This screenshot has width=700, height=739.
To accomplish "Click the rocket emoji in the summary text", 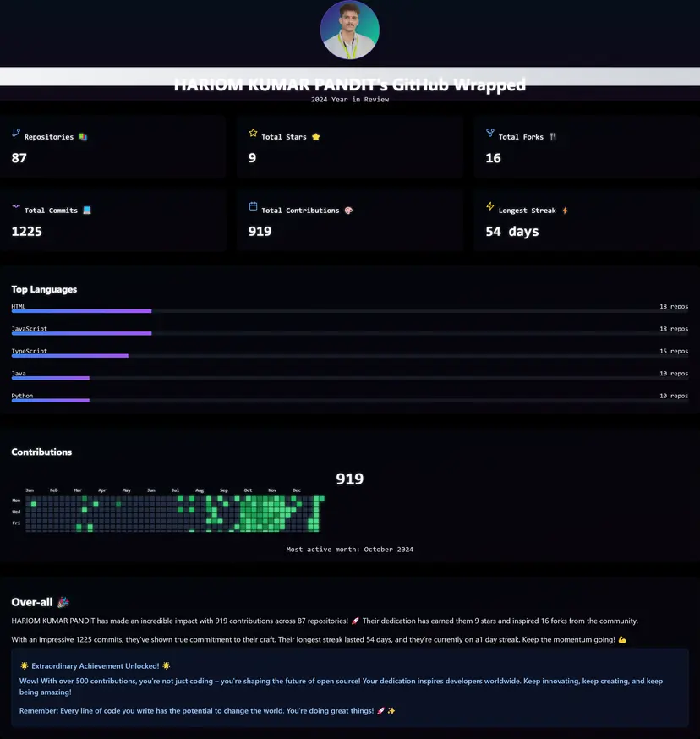I will 354,620.
